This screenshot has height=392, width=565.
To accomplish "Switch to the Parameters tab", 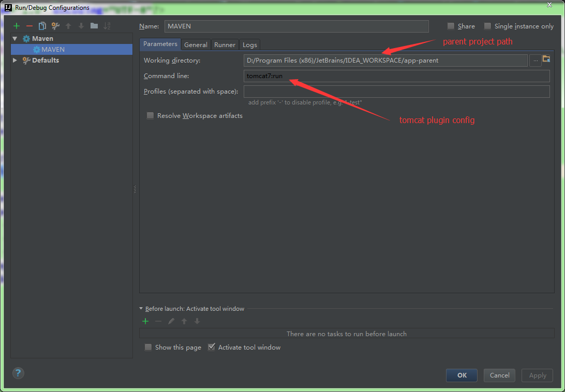I will (160, 44).
